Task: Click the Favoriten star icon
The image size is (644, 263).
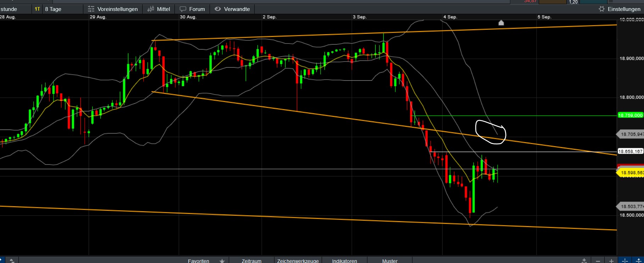Action: tap(222, 261)
